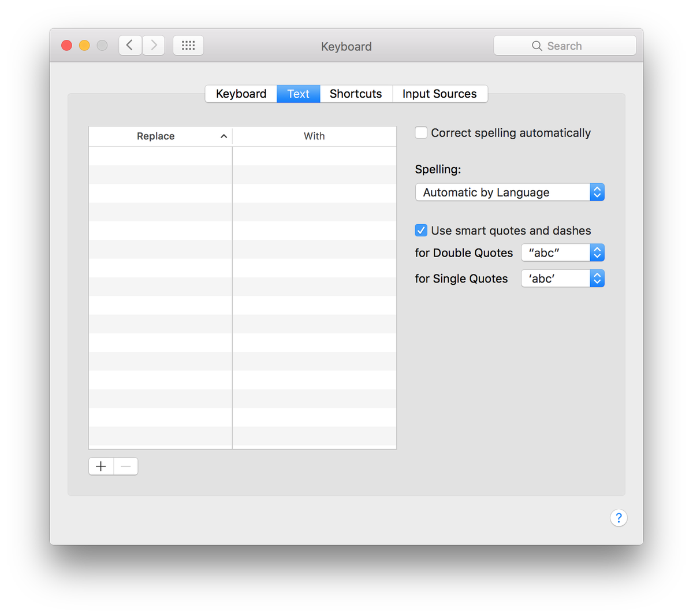Switch to the Shortcuts tab
The width and height of the screenshot is (693, 616).
point(356,94)
